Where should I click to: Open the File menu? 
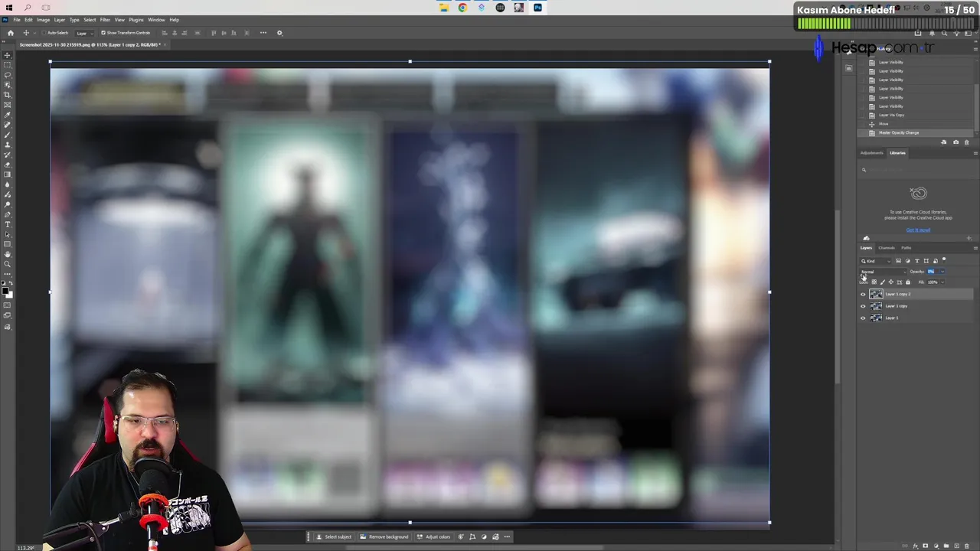coord(17,20)
